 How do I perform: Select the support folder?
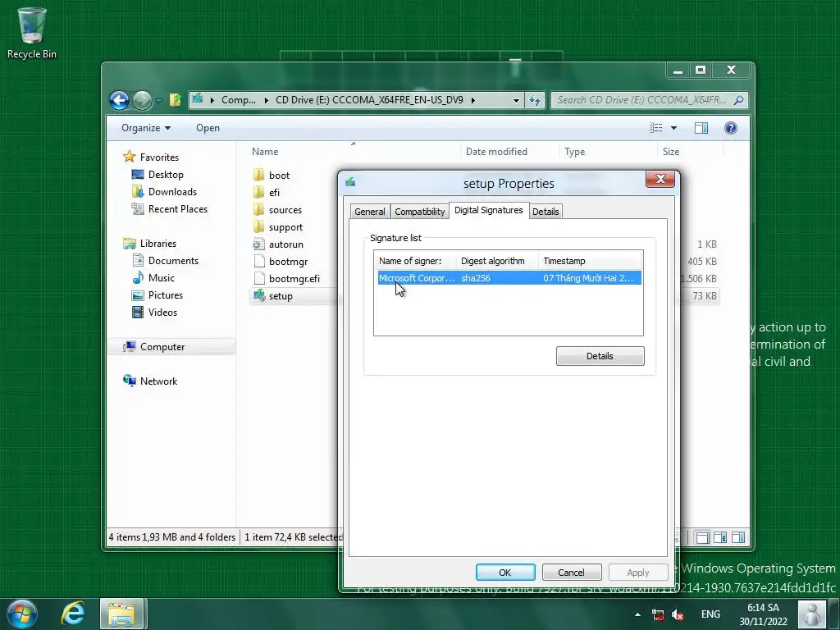[x=278, y=227]
